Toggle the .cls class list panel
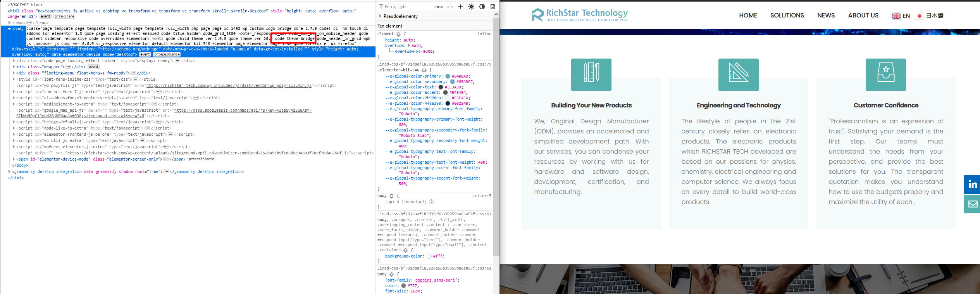 point(450,7)
